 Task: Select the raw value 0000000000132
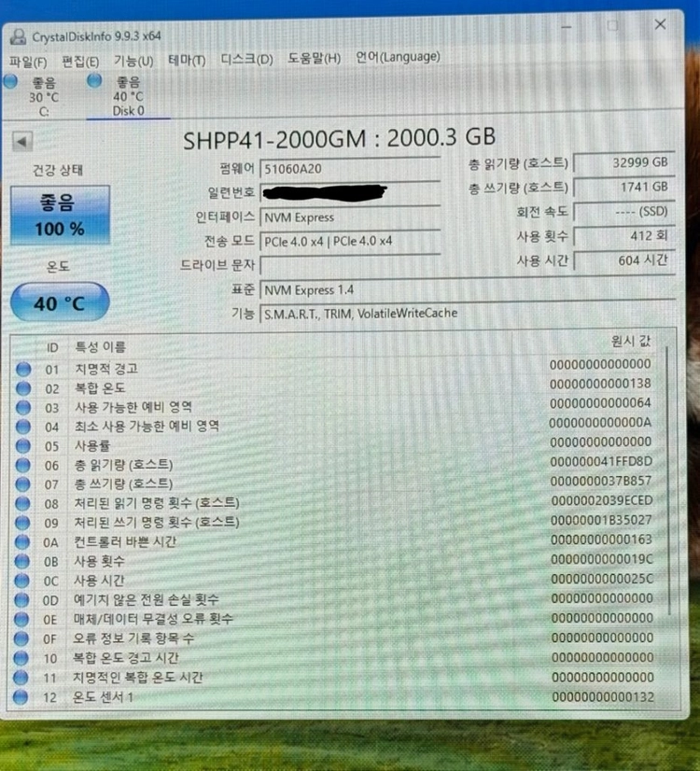(603, 697)
